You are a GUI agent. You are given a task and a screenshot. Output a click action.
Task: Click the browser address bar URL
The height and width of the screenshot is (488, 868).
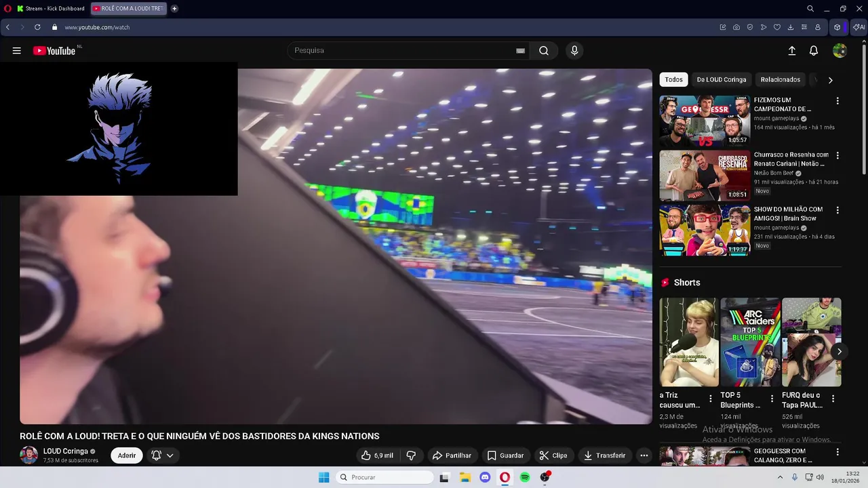(97, 28)
